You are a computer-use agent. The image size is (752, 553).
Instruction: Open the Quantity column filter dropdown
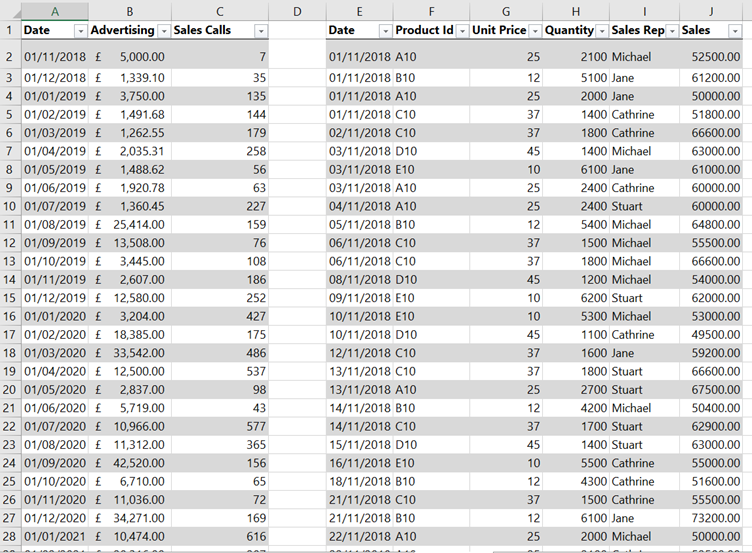pyautogui.click(x=602, y=31)
